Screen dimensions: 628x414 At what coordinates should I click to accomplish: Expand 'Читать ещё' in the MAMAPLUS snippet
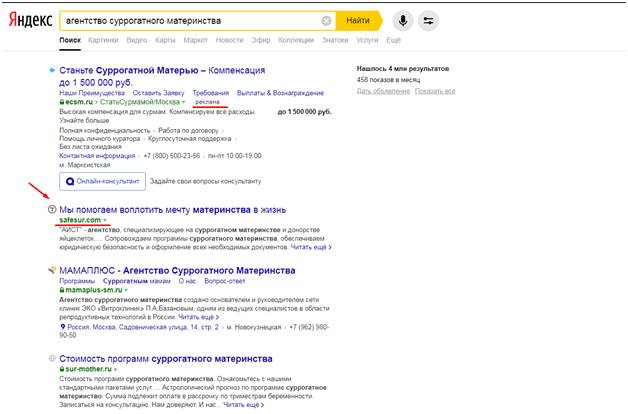pos(199,317)
